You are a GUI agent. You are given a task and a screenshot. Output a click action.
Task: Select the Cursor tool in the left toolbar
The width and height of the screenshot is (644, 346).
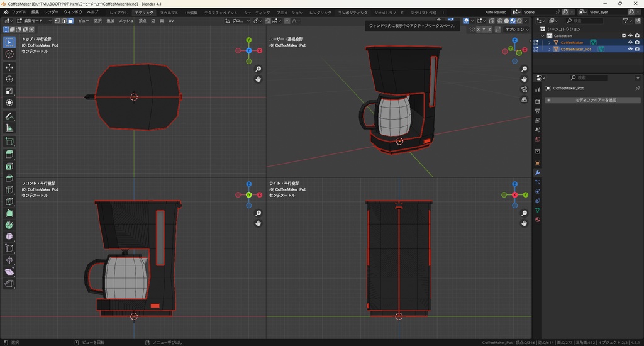tap(9, 54)
